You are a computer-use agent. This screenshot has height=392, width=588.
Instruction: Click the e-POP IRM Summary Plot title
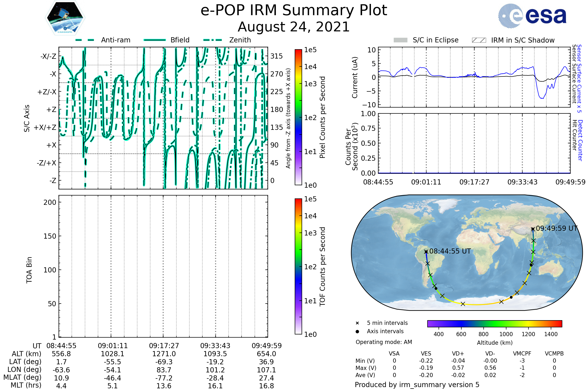click(294, 11)
